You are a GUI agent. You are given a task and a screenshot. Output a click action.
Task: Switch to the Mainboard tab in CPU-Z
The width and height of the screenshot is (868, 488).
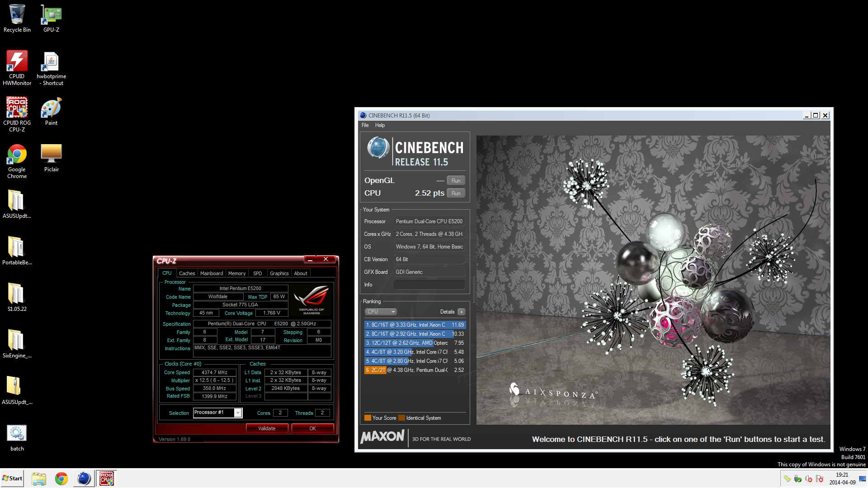pos(212,273)
